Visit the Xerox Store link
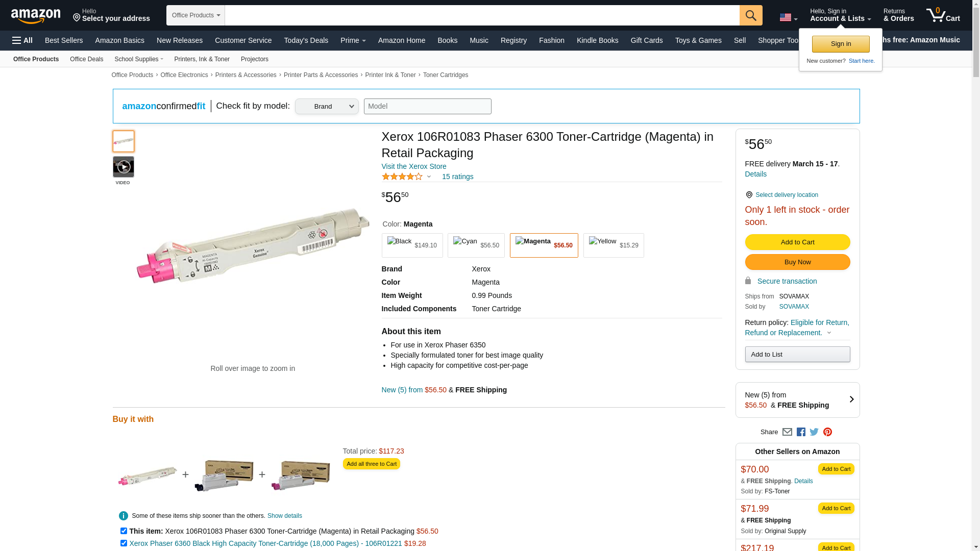This screenshot has height=551, width=980. click(x=413, y=166)
